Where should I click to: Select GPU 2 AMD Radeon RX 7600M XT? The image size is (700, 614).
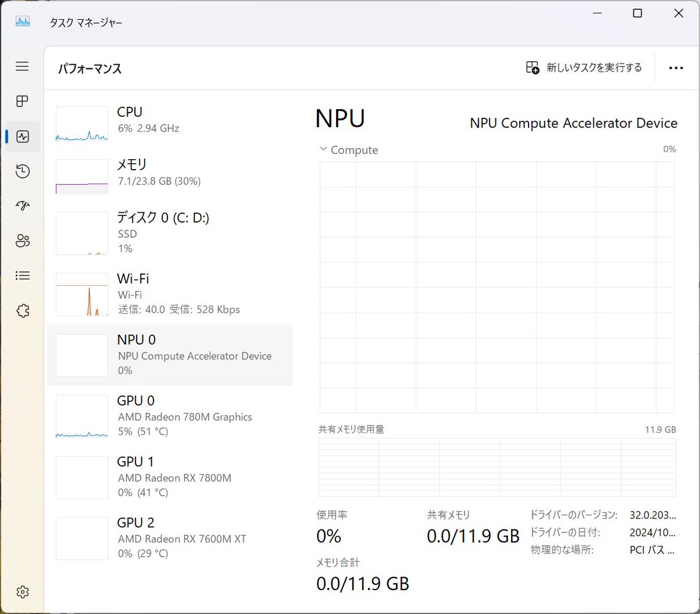(x=169, y=538)
